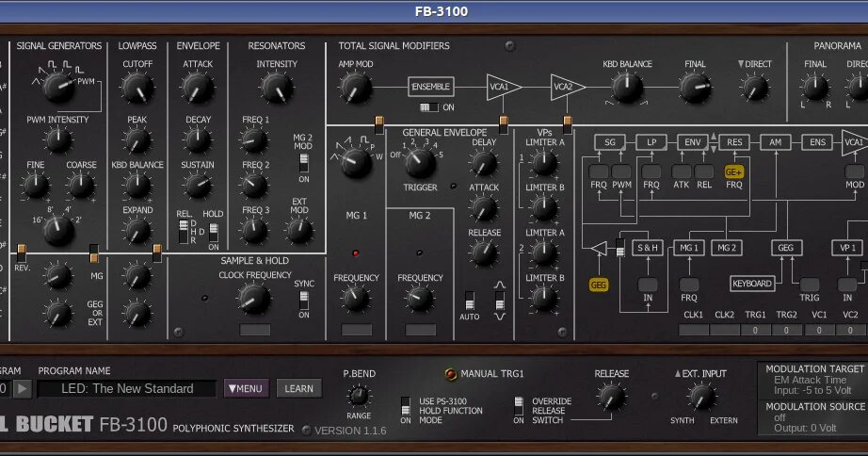This screenshot has height=456, width=868.
Task: Open the MENU dropdown
Action: (246, 389)
